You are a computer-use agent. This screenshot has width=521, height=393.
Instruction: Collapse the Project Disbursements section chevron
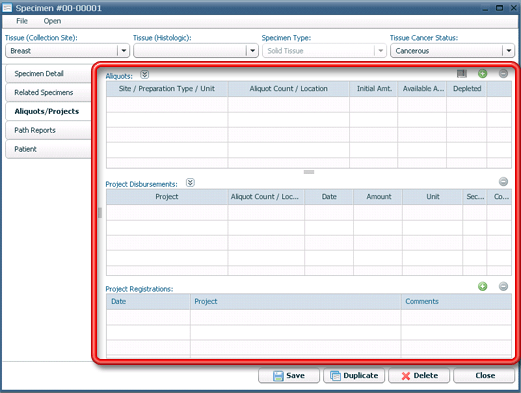[190, 183]
